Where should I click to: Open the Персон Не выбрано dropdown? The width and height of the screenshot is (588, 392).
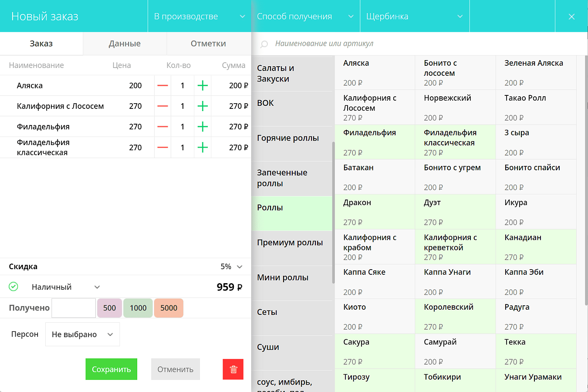coord(82,335)
